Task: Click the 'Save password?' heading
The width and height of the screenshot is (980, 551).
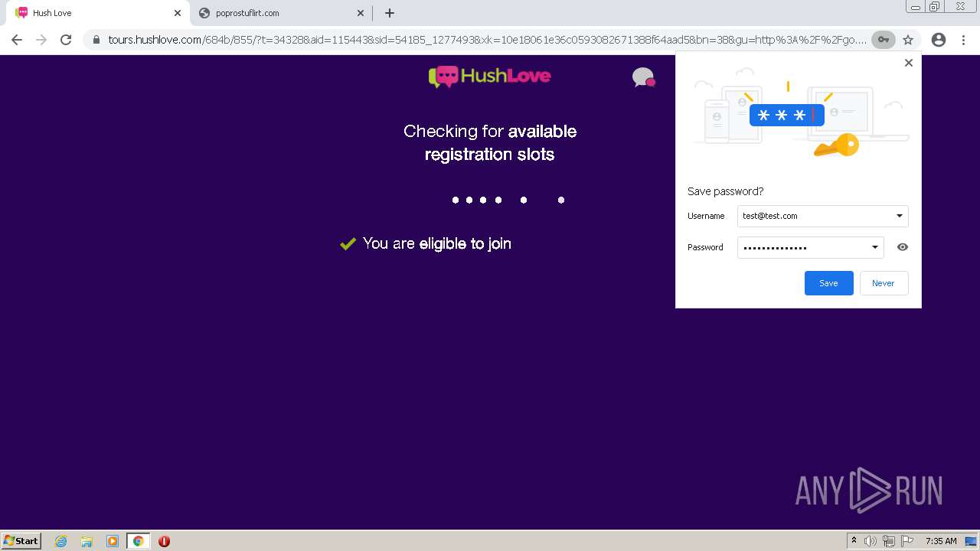Action: point(725,191)
